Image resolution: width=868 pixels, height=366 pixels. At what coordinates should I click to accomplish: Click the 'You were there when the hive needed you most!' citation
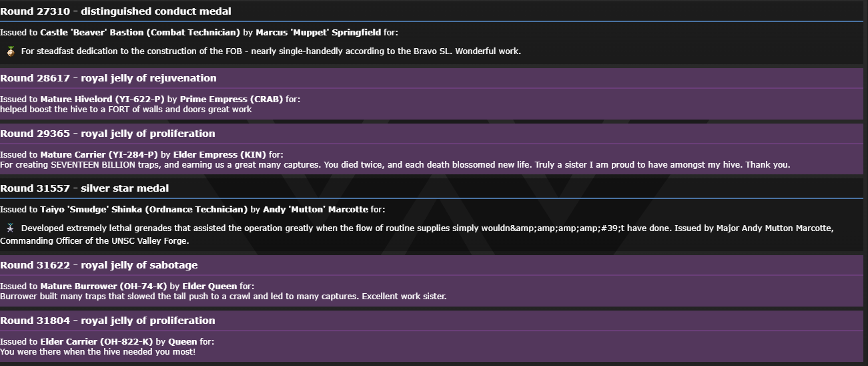[98, 351]
